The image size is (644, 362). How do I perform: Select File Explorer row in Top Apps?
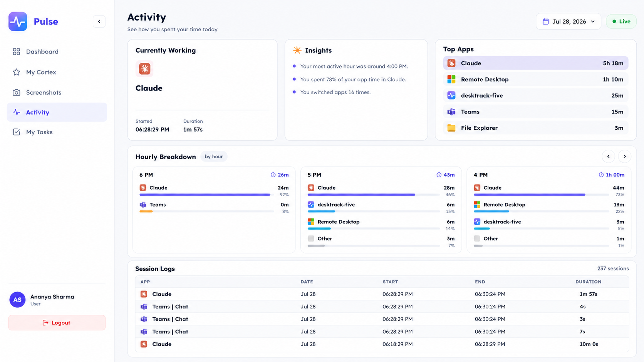pyautogui.click(x=536, y=128)
